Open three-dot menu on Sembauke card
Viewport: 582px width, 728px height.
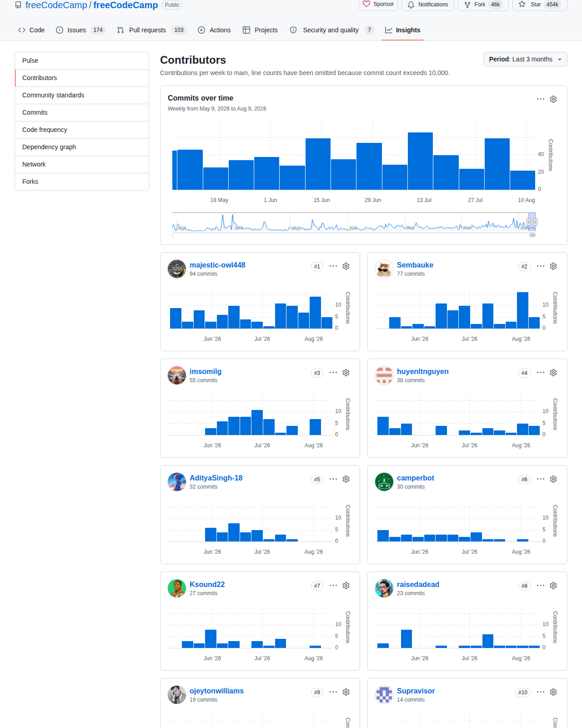(x=541, y=266)
